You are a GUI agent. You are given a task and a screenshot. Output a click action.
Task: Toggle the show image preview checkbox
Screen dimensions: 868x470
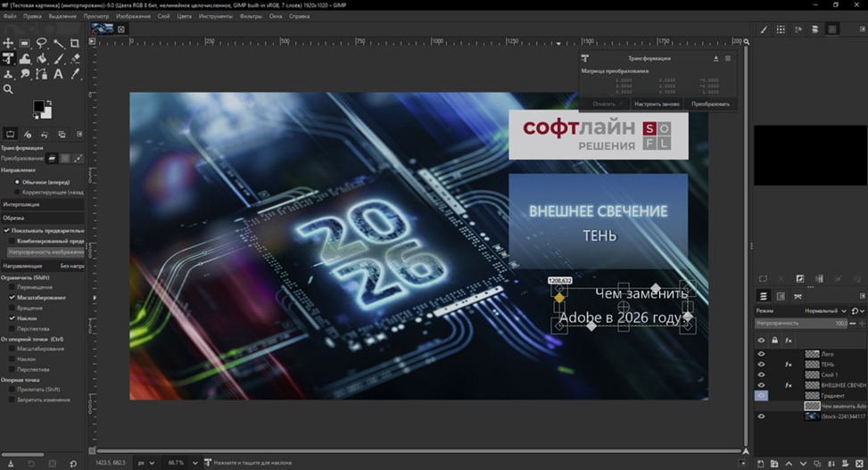[6, 230]
